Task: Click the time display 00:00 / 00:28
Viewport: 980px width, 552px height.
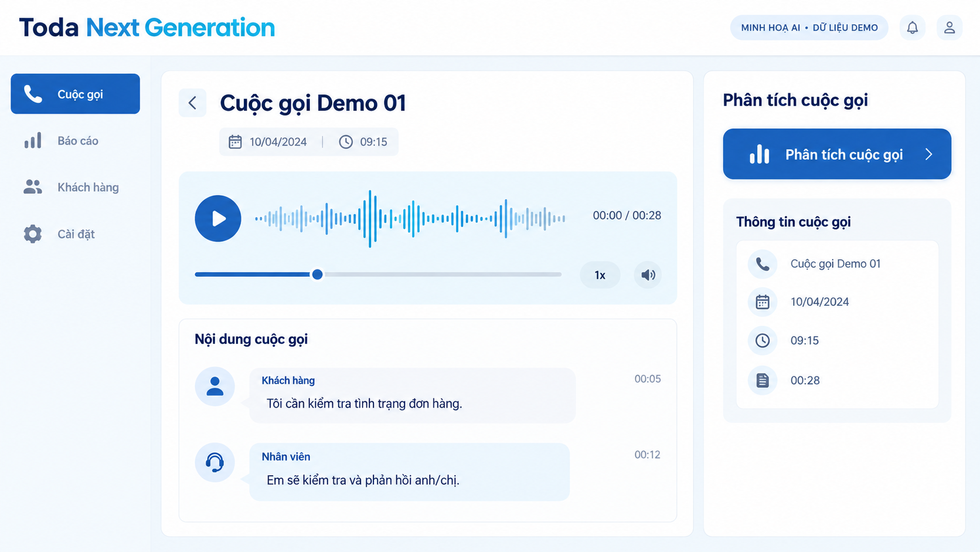Action: [627, 215]
